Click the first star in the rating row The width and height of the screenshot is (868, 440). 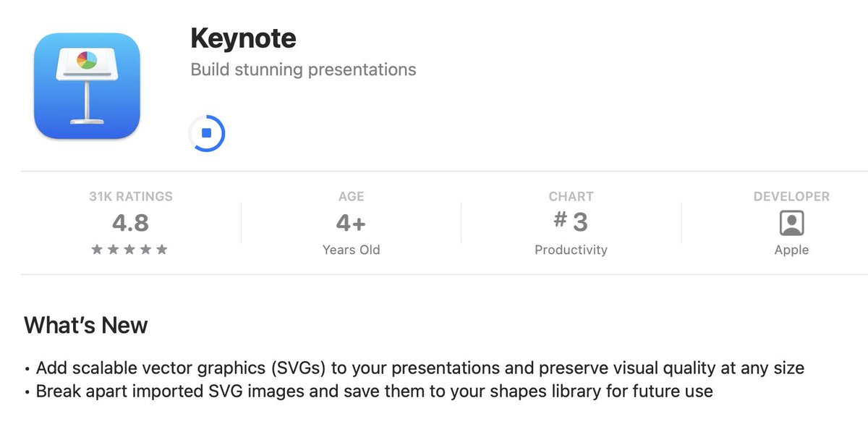pyautogui.click(x=98, y=250)
